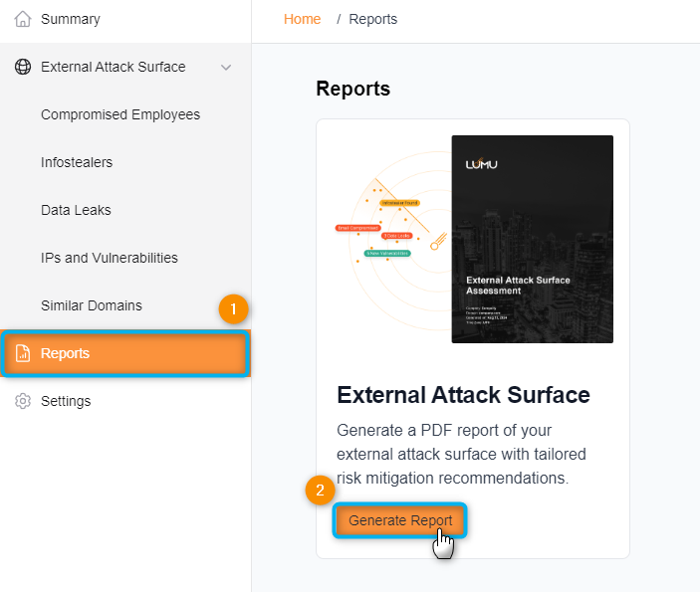Open IPs and Vulnerabilities
The width and height of the screenshot is (700, 592).
tap(110, 258)
